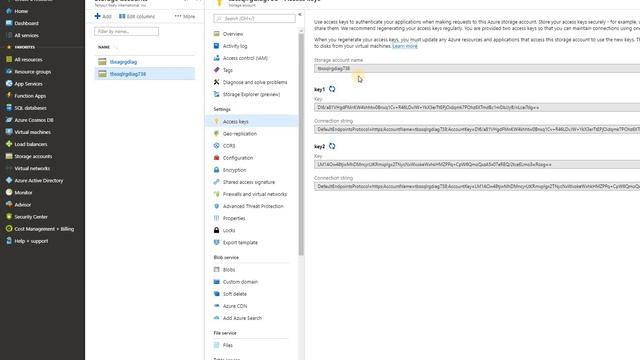Open CORS settings
The height and width of the screenshot is (360, 640).
229,146
